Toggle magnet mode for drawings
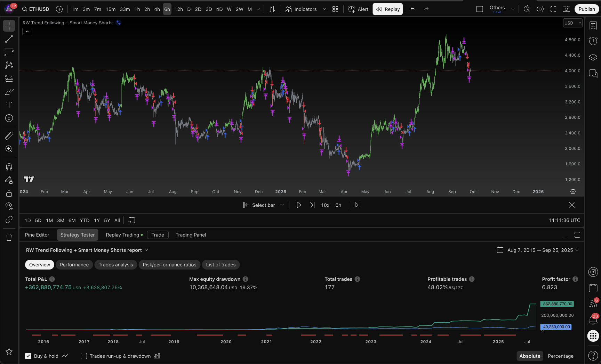 (x=9, y=167)
